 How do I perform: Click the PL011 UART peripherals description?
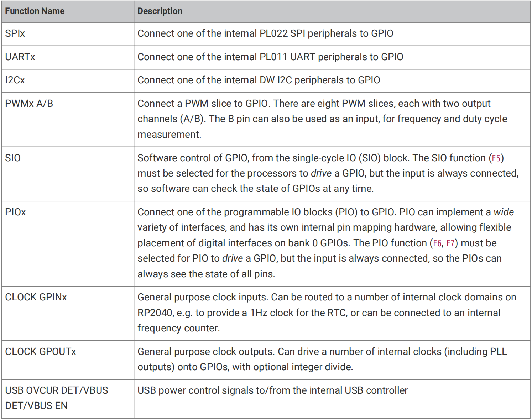[270, 57]
